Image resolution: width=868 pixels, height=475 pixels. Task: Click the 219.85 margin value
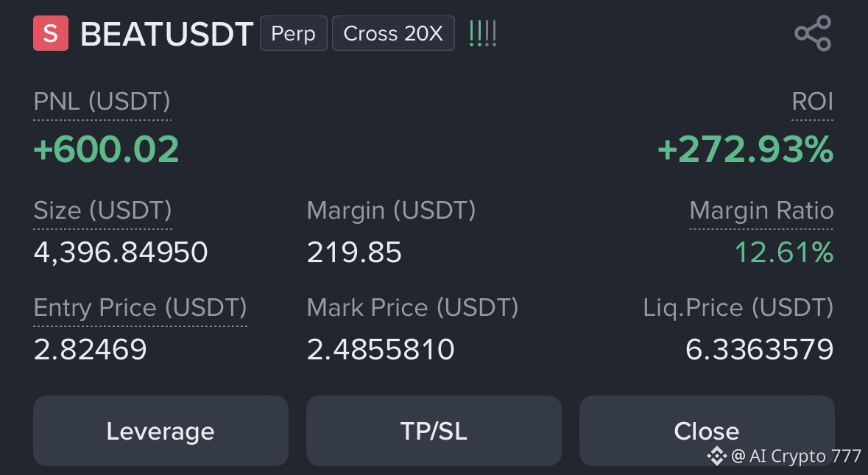click(x=354, y=253)
